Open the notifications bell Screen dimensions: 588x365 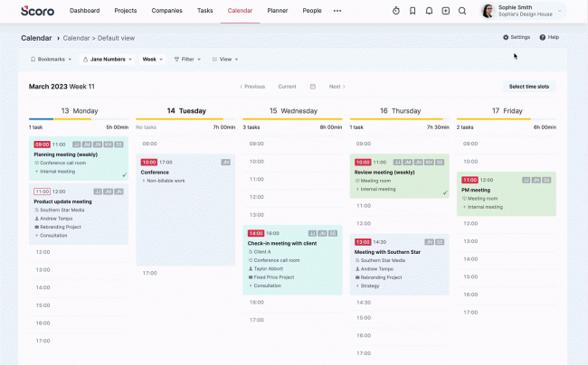tap(429, 11)
